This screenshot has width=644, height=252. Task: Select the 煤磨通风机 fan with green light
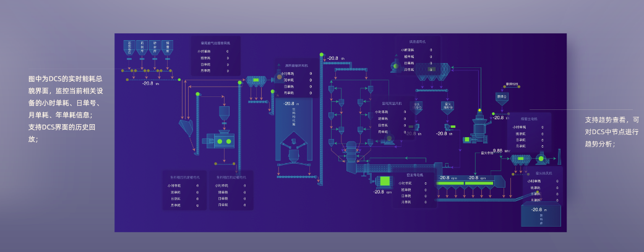[395, 66]
